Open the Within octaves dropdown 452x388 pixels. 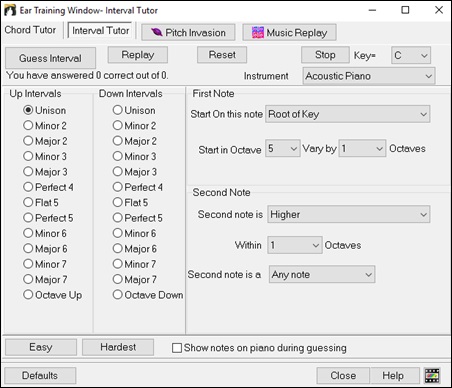[x=295, y=245]
